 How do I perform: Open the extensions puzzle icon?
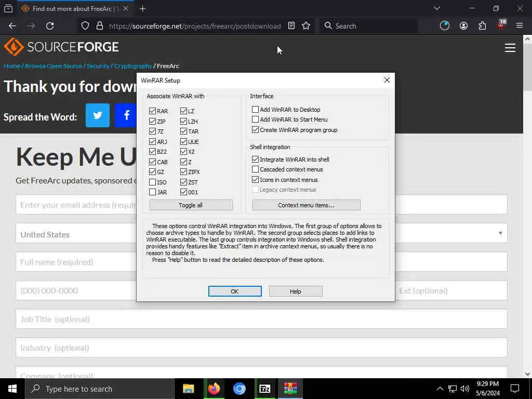coord(482,26)
